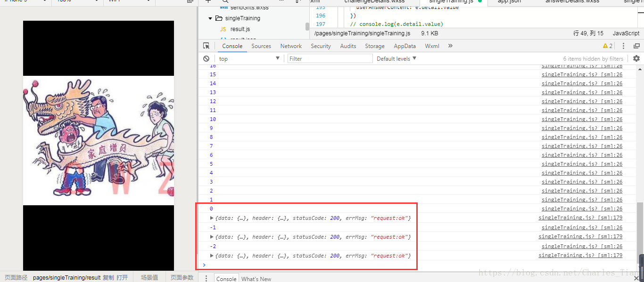The height and width of the screenshot is (282, 644).
Task: Click logged value 3 in console
Action: (211, 182)
